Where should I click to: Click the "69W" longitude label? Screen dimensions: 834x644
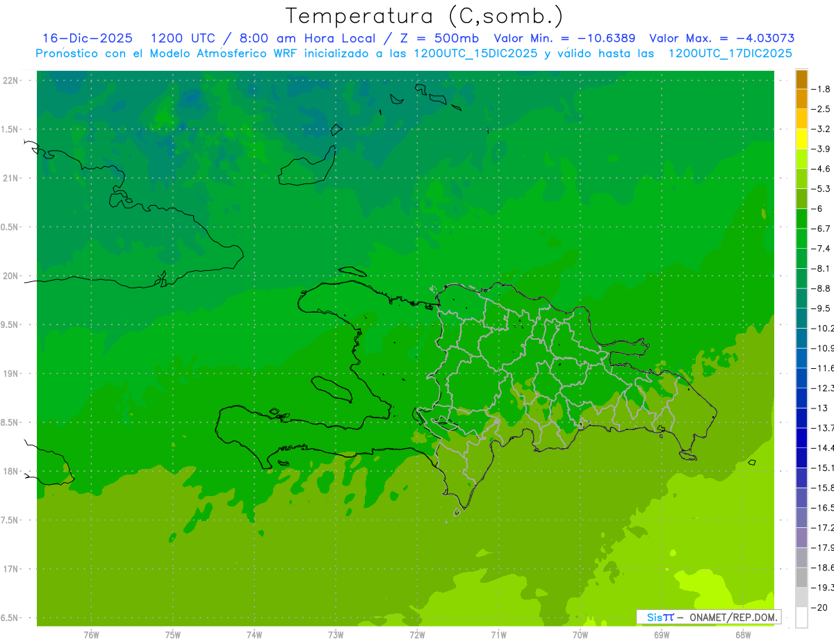click(662, 635)
